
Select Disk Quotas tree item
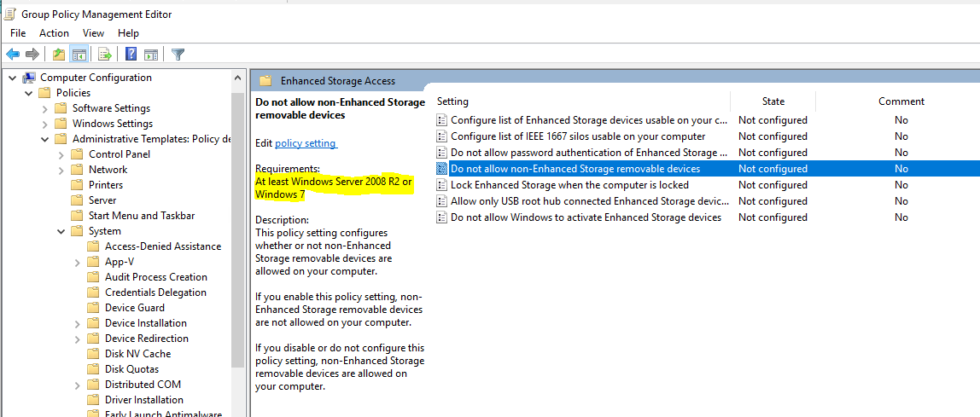(131, 369)
